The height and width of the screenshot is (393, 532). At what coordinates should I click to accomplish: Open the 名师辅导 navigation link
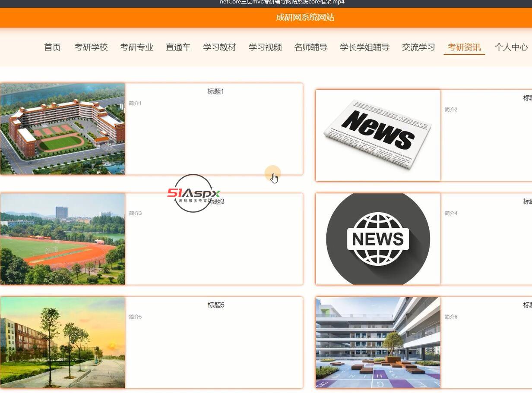pyautogui.click(x=311, y=47)
